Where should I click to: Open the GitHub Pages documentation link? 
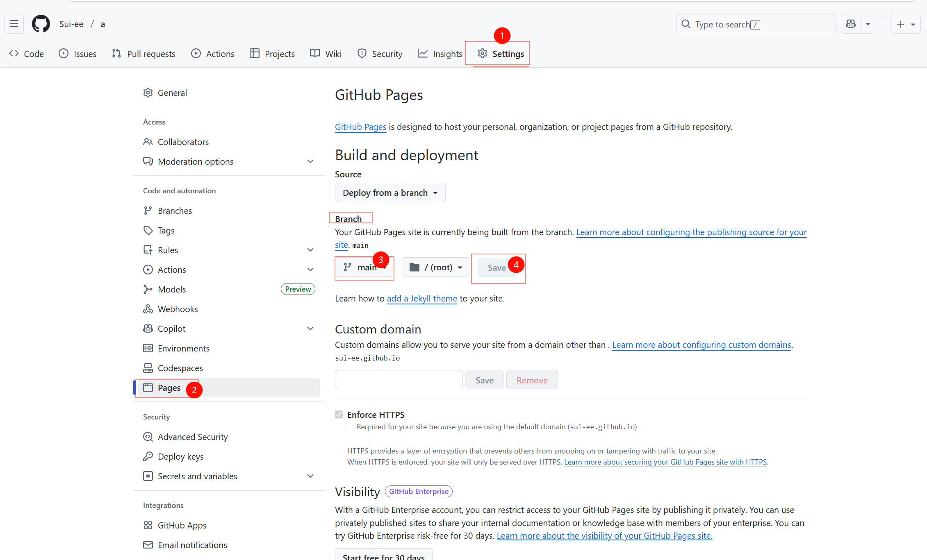click(360, 127)
